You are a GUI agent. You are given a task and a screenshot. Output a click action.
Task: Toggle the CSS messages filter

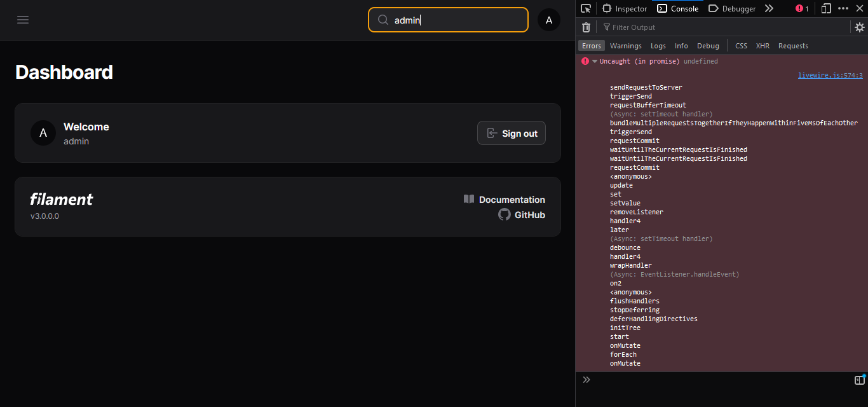[741, 45]
